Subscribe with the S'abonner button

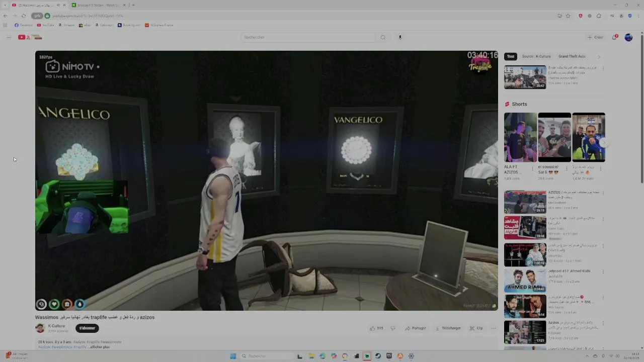(x=87, y=328)
